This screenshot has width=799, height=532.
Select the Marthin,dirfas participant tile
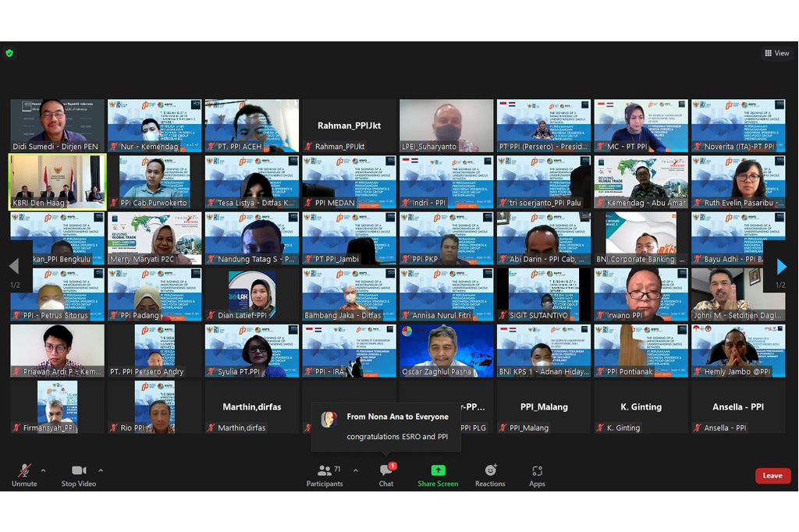pos(252,407)
